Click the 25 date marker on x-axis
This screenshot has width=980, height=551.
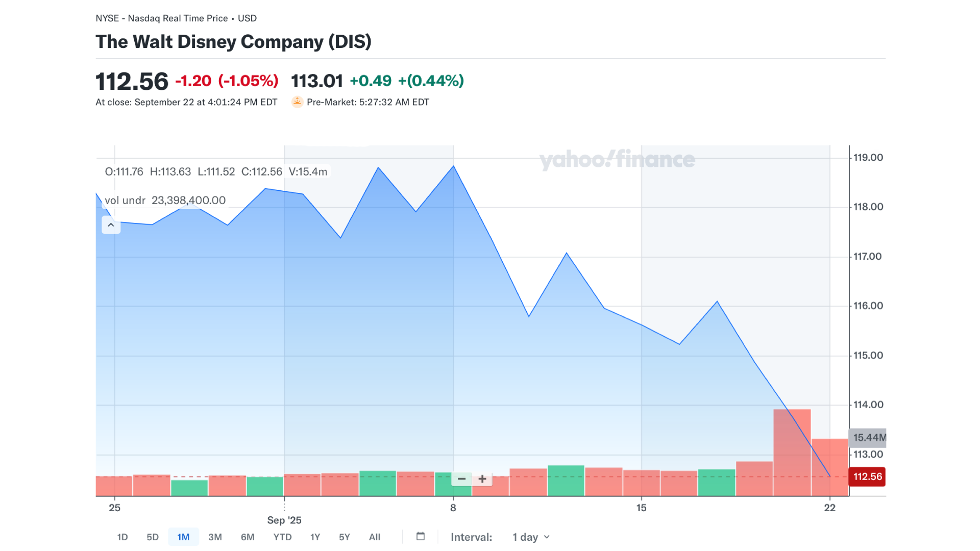coord(115,508)
